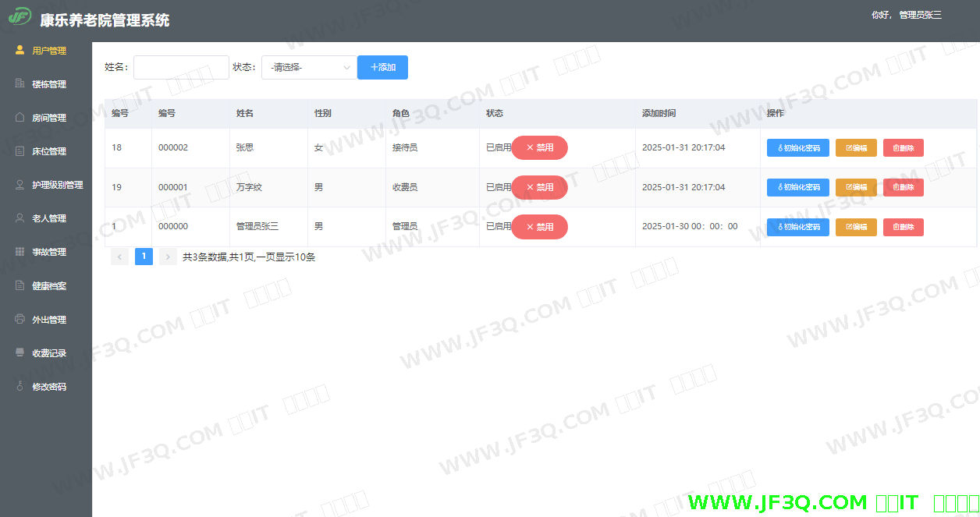
Task: Open 收费记录 menu item
Action: [48, 353]
